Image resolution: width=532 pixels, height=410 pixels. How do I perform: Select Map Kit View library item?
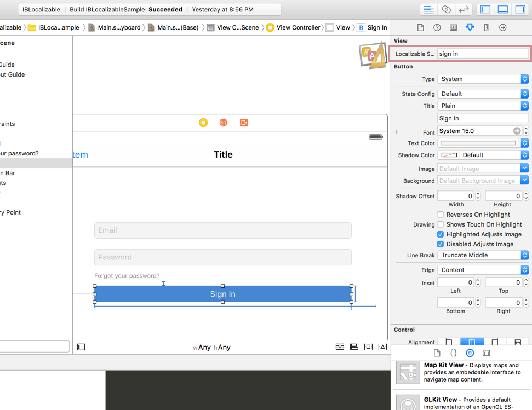coord(461,372)
